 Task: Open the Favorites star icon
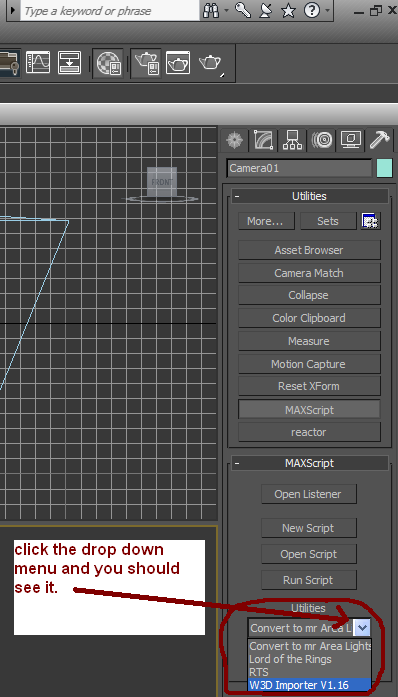[288, 11]
